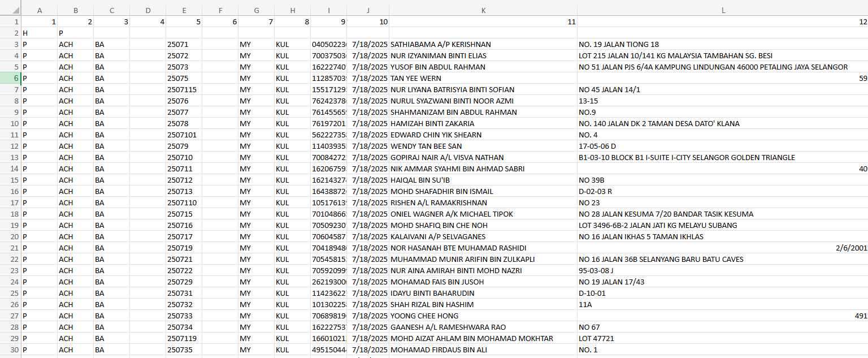Image resolution: width=868 pixels, height=358 pixels.
Task: Click cell GAANESH A/L RAMESHWARA RAO
Action: point(483,327)
